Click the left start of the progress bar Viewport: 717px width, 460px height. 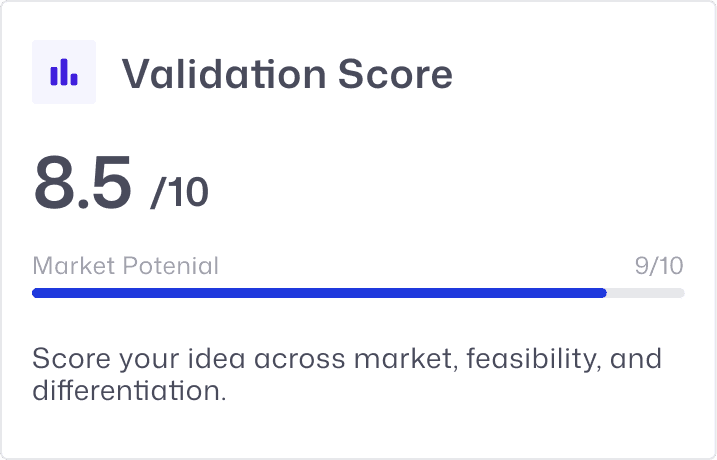pos(38,293)
